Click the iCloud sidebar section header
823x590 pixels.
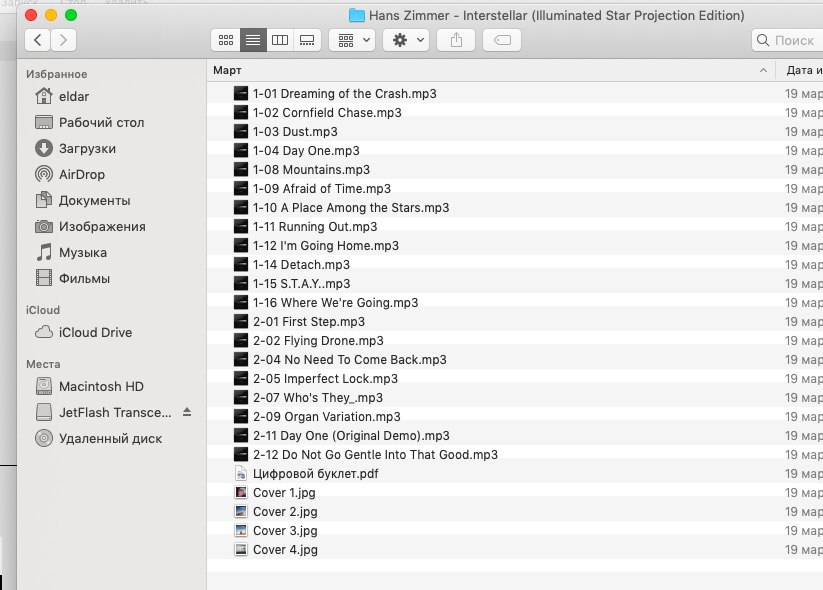[x=43, y=310]
